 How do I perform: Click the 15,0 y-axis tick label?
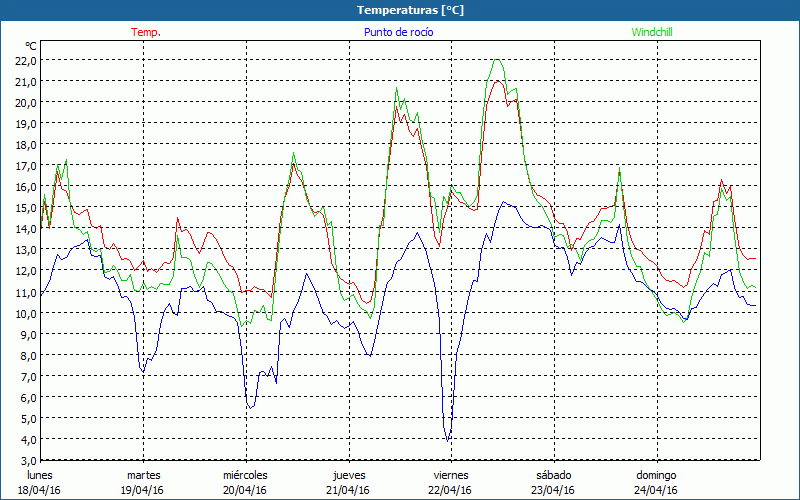tap(26, 208)
